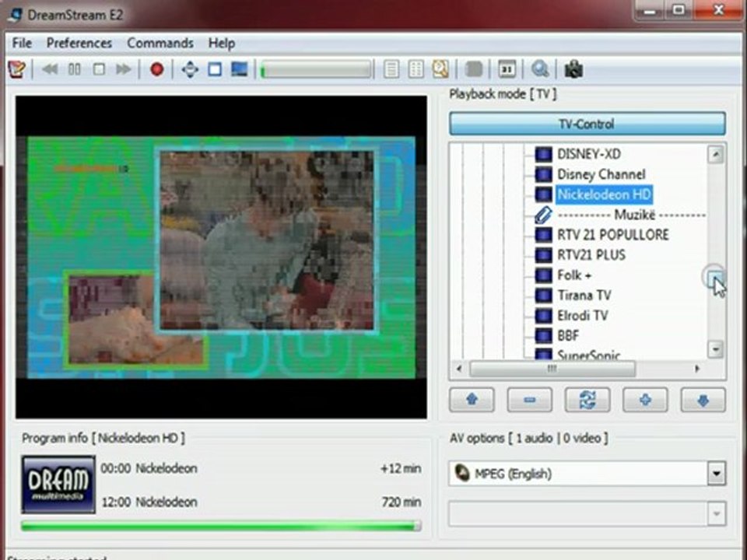This screenshot has height=560, width=747.
Task: Click the 00:00 Nickelodeon program entry
Action: (149, 468)
